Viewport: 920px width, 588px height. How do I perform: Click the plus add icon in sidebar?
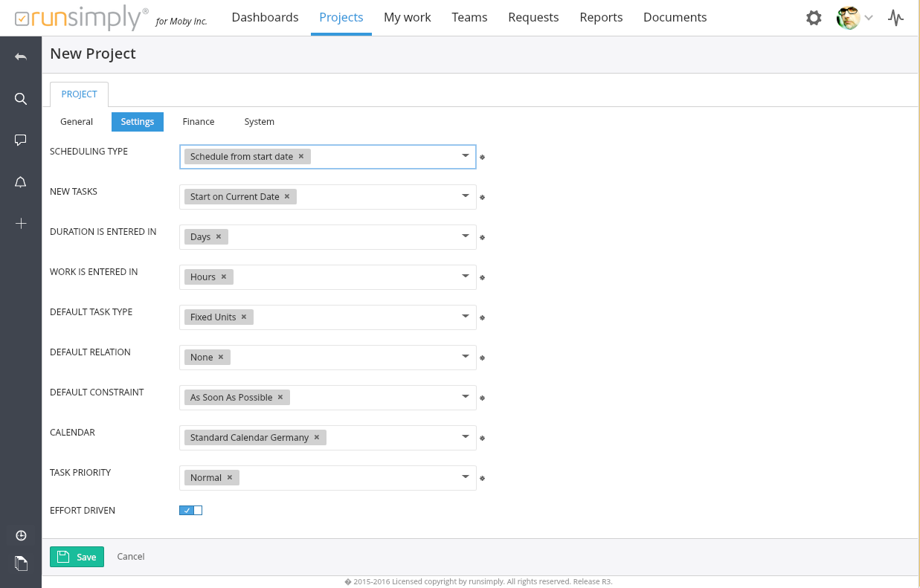21,224
